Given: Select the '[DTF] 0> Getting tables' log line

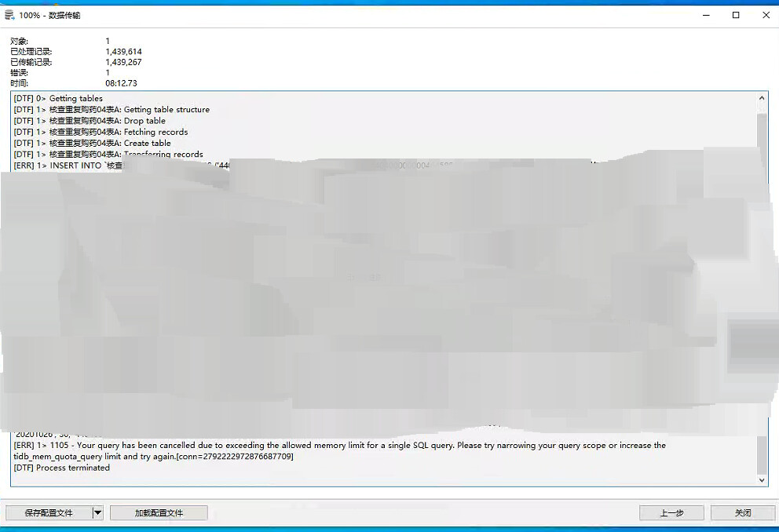Looking at the screenshot, I should [67, 98].
